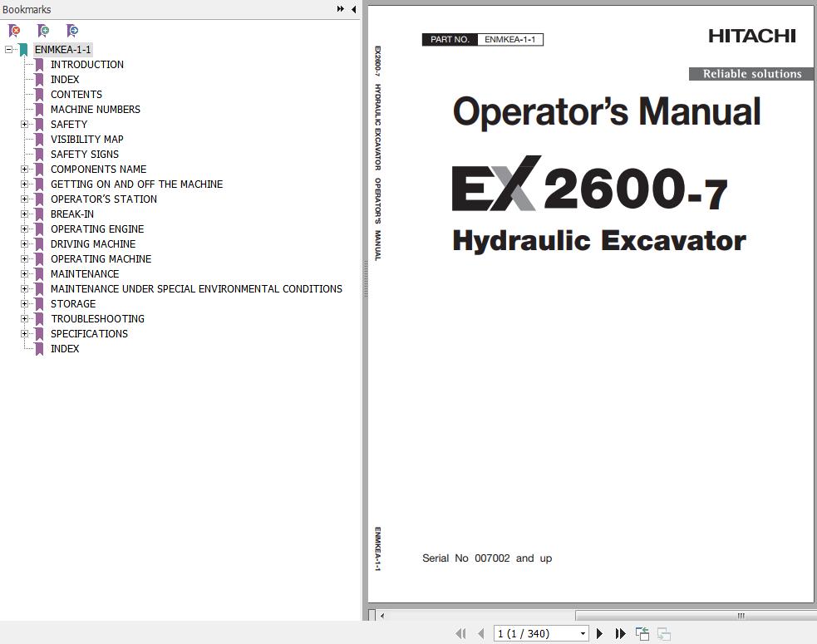
Task: Expand the TROUBLESHOOTING bookmark
Action: point(24,319)
